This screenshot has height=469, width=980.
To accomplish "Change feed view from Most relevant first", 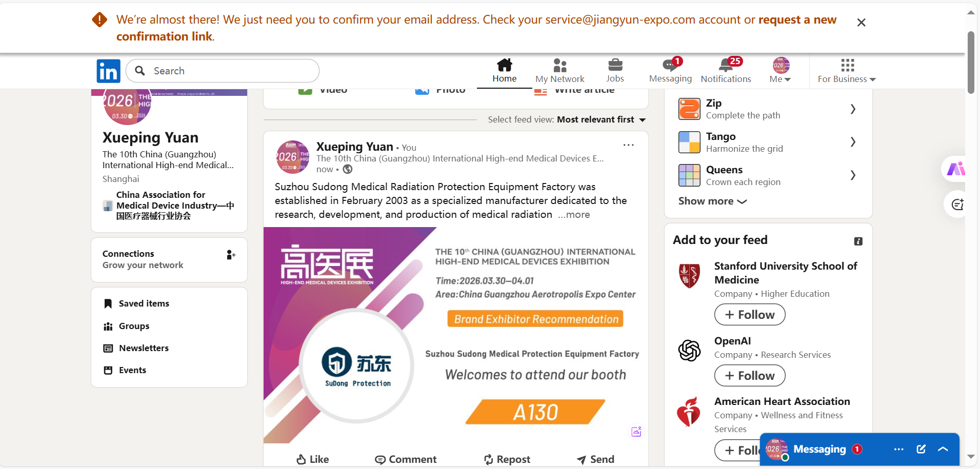I will click(601, 119).
